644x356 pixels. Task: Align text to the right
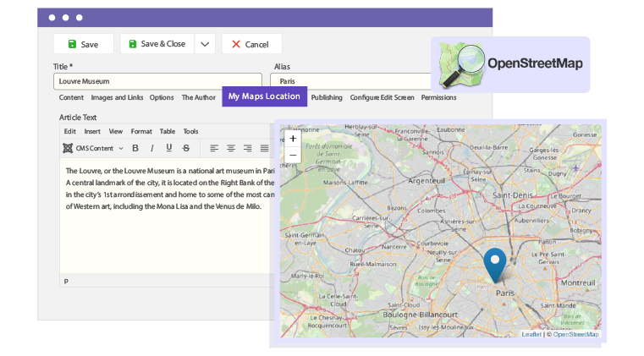coord(247,148)
